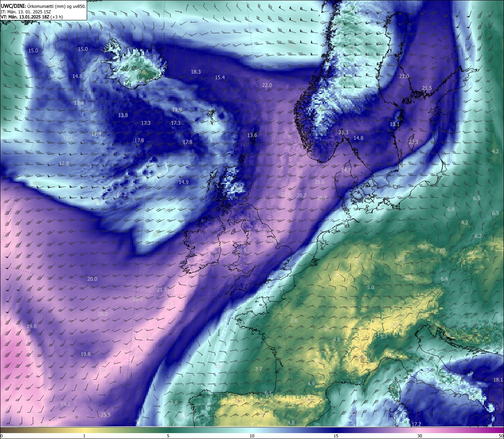Click the 13.8 value south of Iceland

(x=123, y=115)
